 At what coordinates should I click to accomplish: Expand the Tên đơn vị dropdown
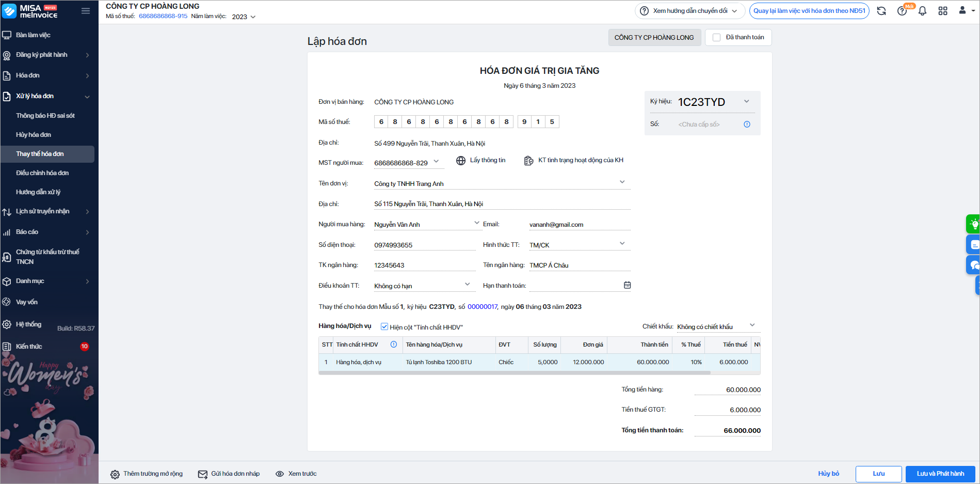(622, 182)
